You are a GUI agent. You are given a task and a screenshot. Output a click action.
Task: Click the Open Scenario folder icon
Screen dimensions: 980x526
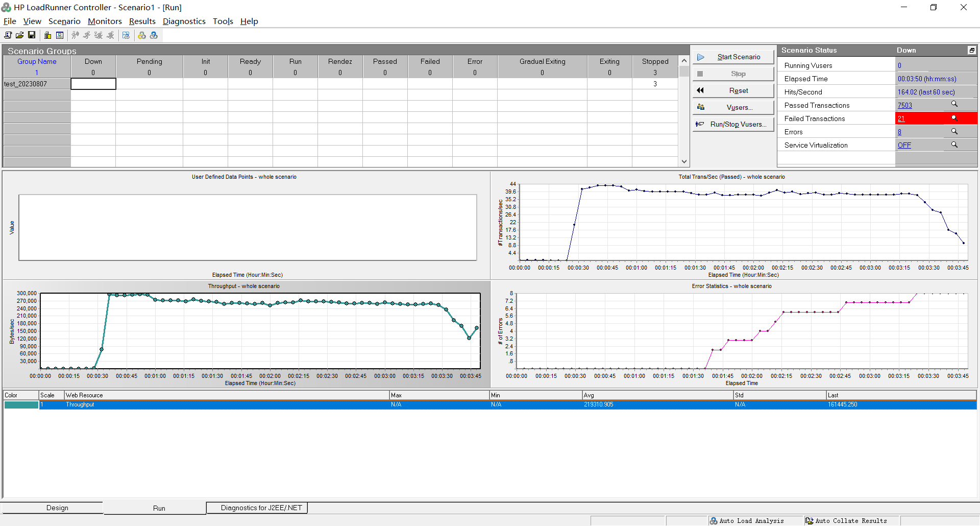coord(19,35)
